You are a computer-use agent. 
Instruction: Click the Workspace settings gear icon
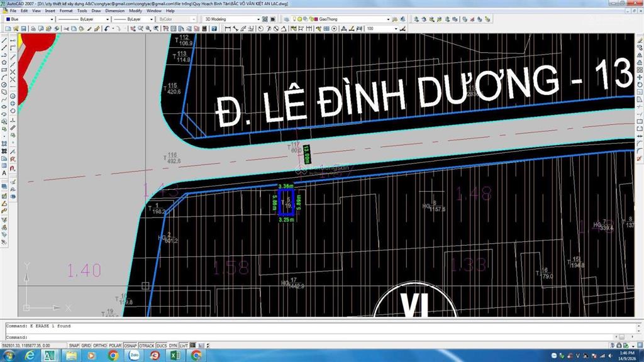pyautogui.click(x=265, y=19)
